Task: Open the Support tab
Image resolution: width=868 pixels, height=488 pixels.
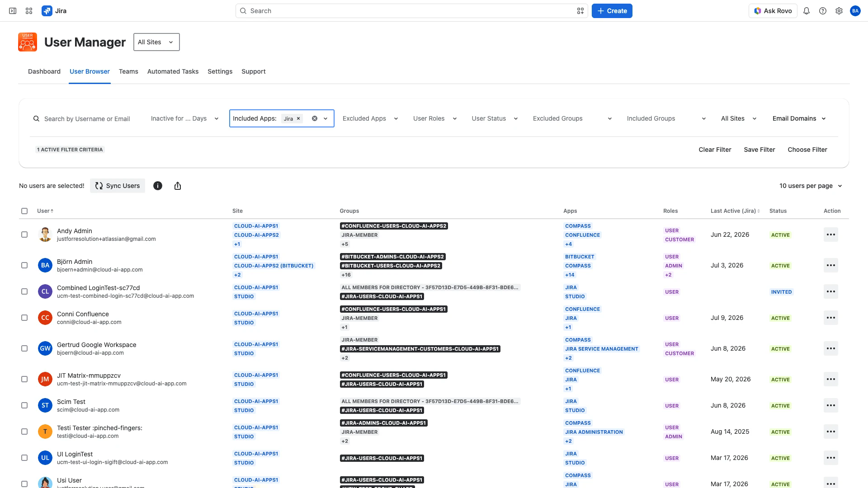Action: [253, 71]
